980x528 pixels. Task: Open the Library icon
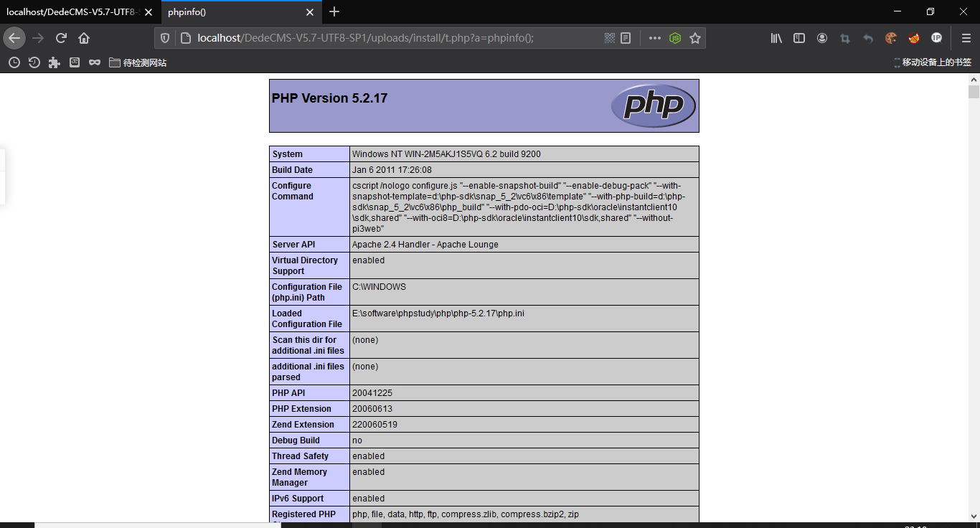776,38
